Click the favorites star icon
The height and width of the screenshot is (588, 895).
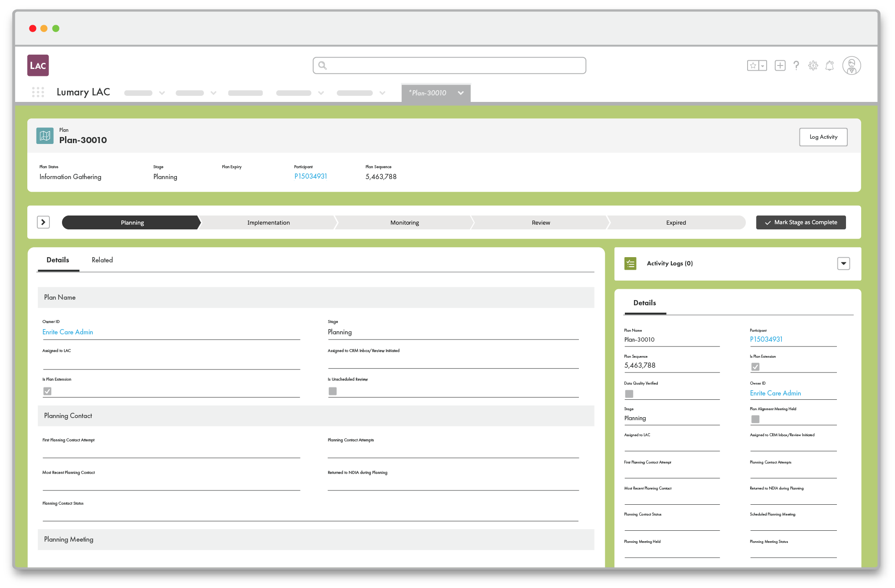pyautogui.click(x=753, y=65)
